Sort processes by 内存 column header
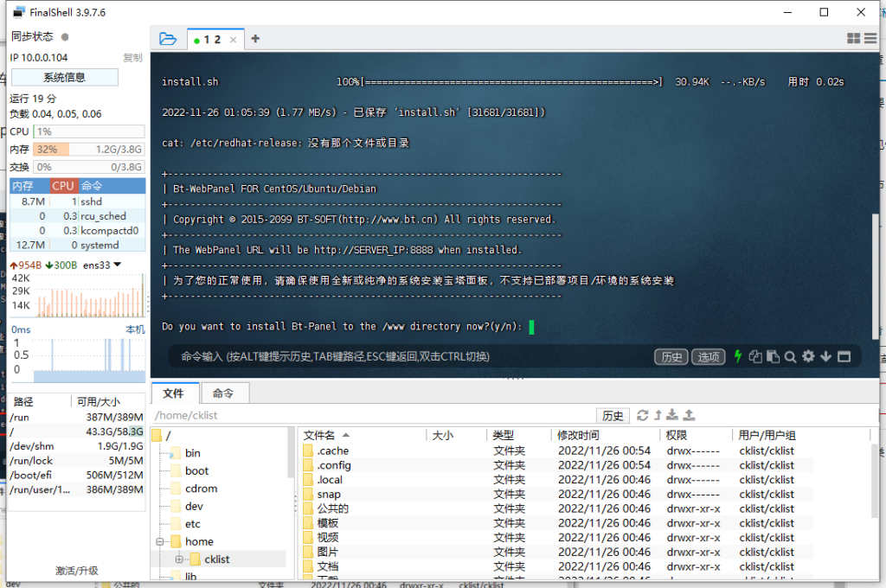The height and width of the screenshot is (588, 886). (29, 186)
